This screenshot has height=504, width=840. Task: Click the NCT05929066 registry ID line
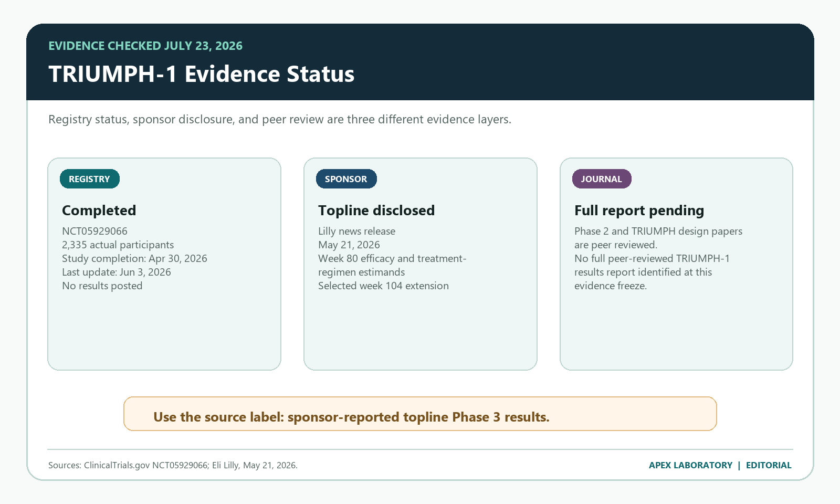95,231
